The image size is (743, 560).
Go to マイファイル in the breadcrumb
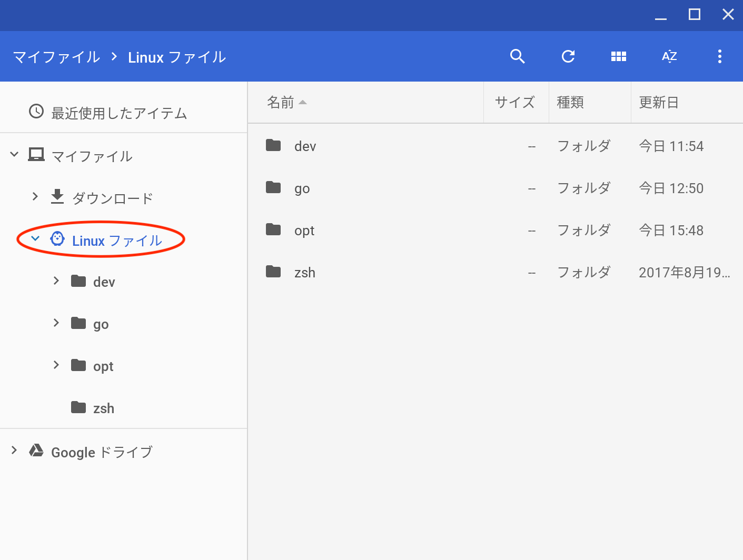[56, 57]
